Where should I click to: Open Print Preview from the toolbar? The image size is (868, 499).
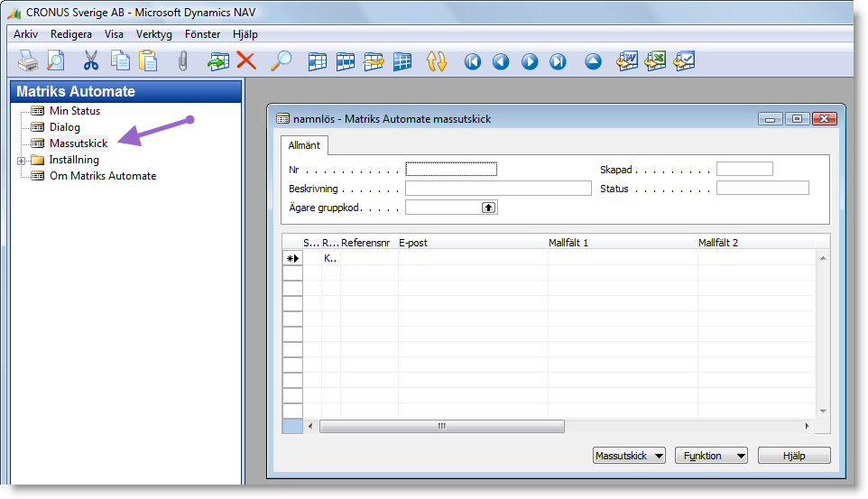pos(55,61)
